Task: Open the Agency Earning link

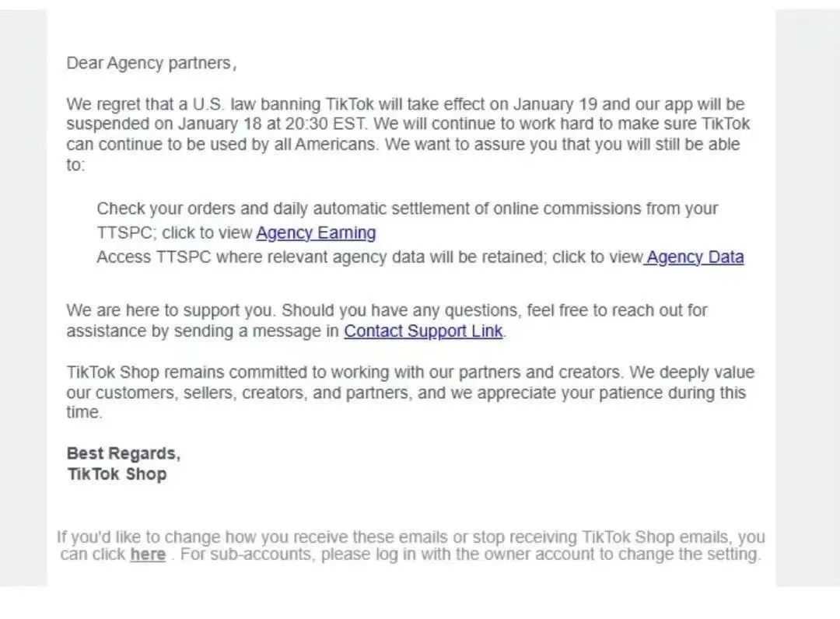Action: (316, 233)
